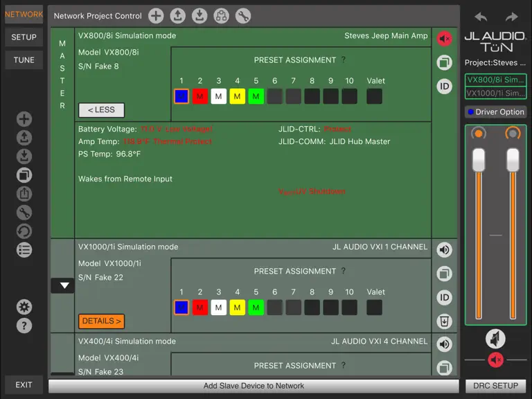532x399 pixels.
Task: Unmute the VX800/8i master amp
Action: click(x=444, y=39)
